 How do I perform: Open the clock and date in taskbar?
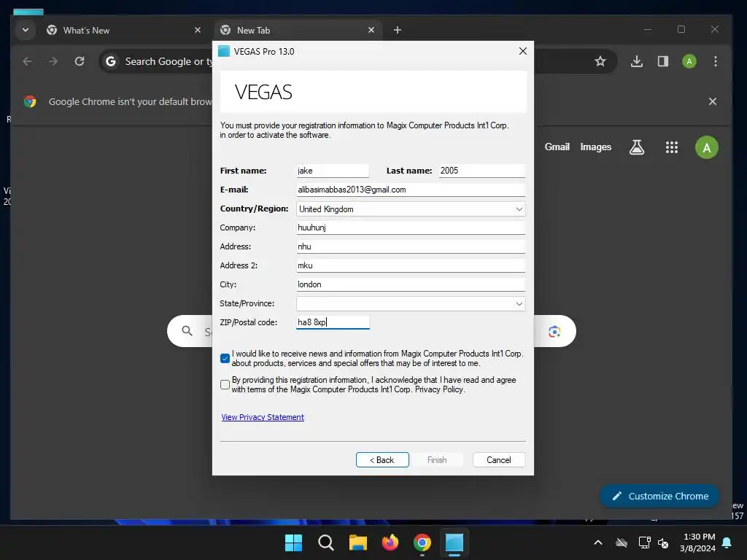point(697,542)
